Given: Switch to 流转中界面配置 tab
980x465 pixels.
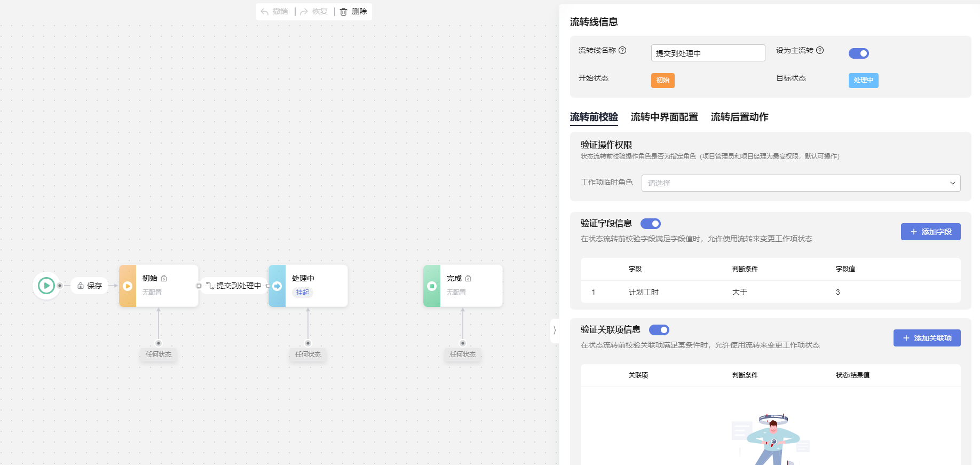Looking at the screenshot, I should point(665,117).
